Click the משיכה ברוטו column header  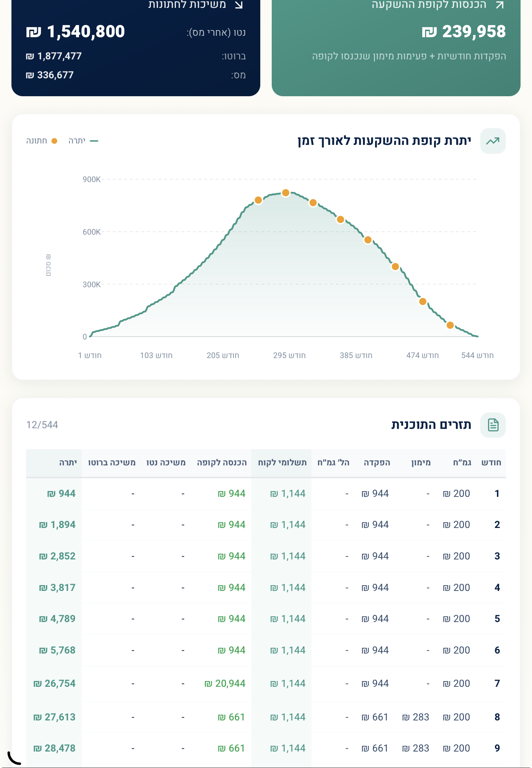click(x=112, y=463)
